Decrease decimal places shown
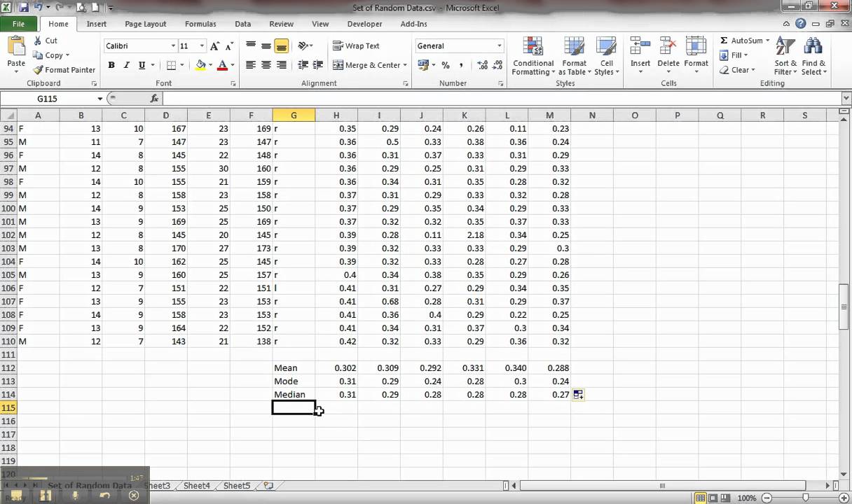 pos(497,65)
